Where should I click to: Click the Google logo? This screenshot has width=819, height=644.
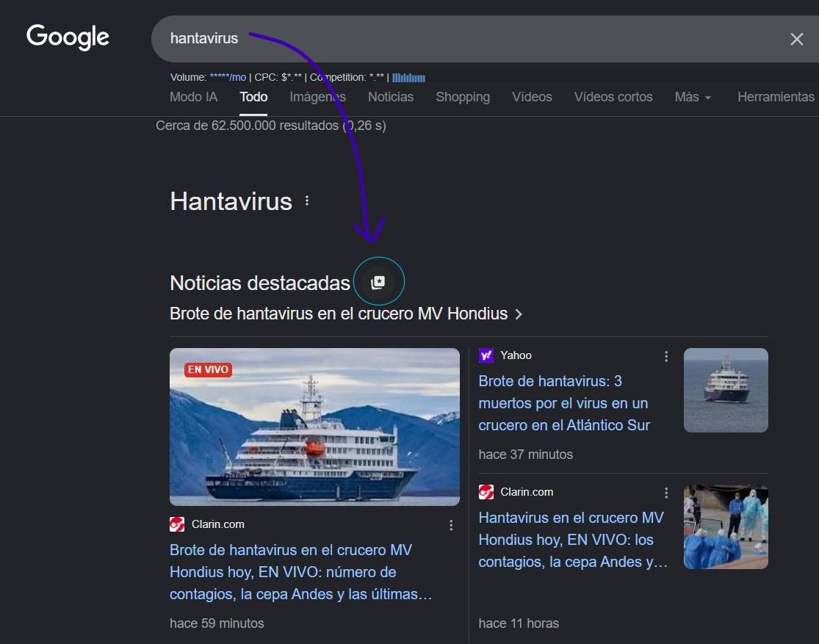[x=68, y=37]
